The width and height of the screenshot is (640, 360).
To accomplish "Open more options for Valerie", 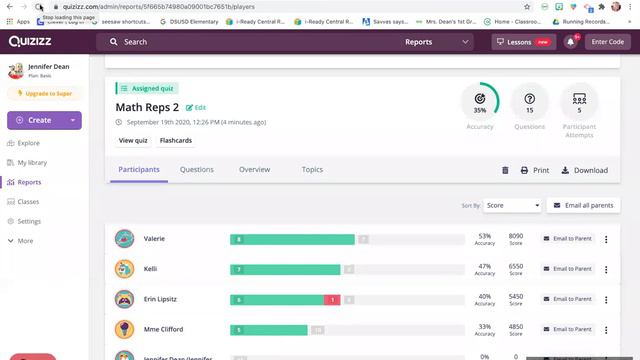I will coord(606,239).
